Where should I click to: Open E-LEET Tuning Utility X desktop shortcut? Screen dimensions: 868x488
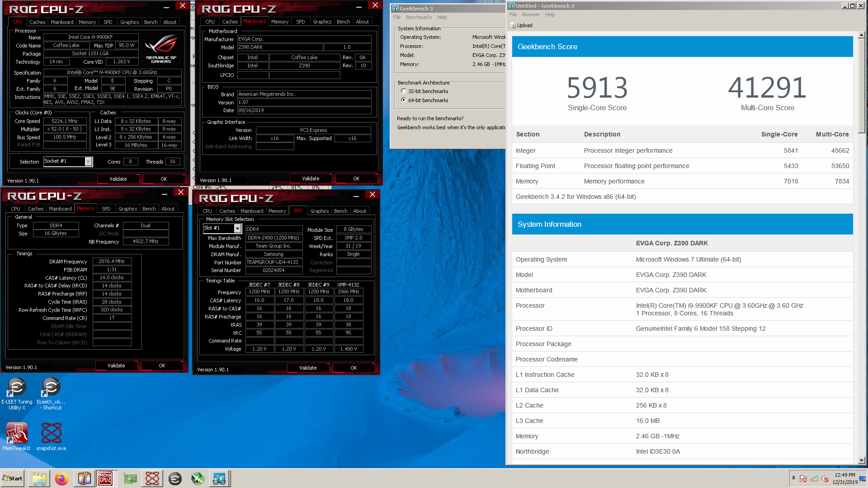click(17, 394)
